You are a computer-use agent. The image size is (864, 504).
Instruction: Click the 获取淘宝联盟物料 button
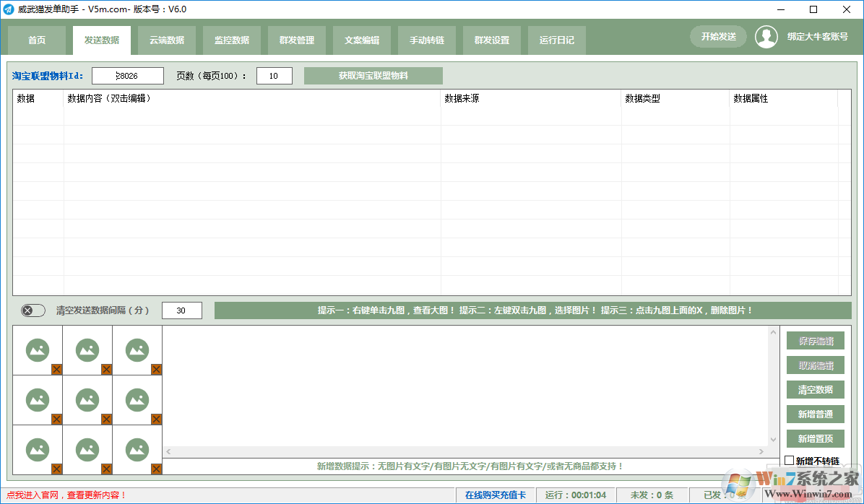tap(373, 76)
